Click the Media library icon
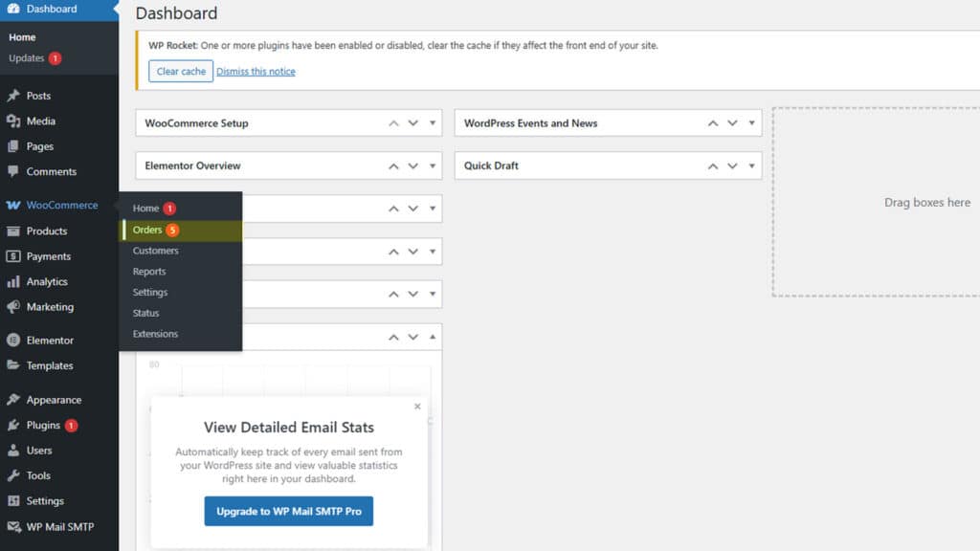980x551 pixels. (x=13, y=121)
